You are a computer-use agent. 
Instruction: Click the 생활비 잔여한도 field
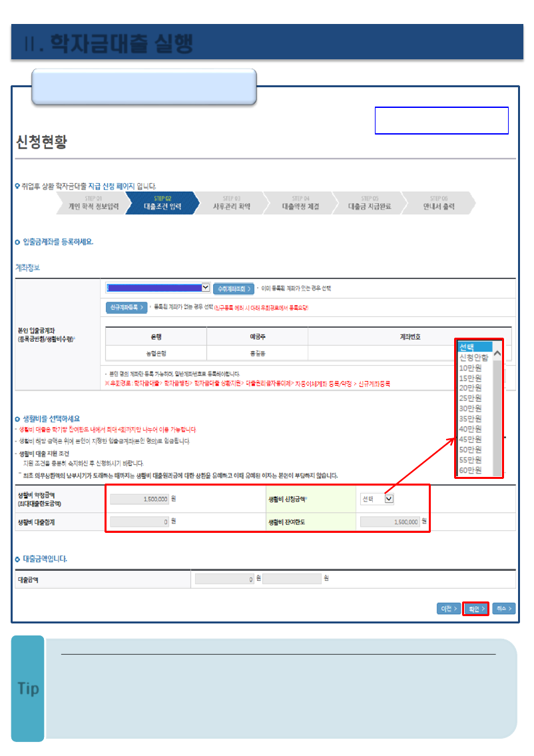tap(390, 522)
